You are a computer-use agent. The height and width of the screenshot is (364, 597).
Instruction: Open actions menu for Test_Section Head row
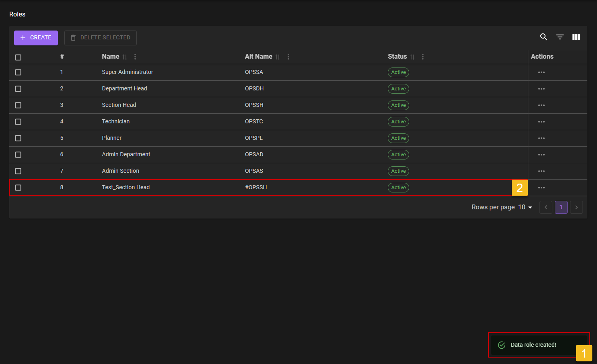coord(541,188)
